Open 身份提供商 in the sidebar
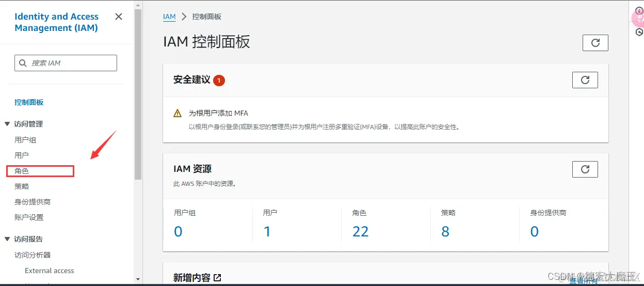 point(33,202)
